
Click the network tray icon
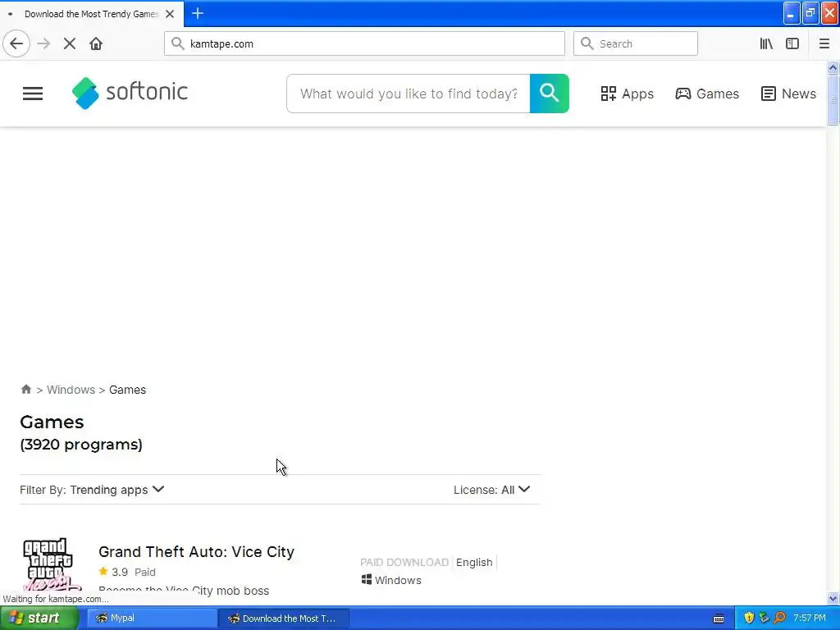click(x=764, y=618)
